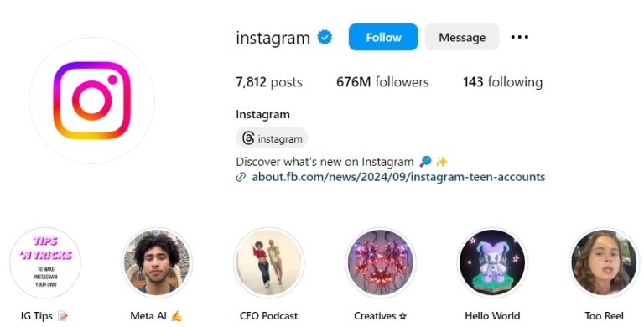Open the IG Tips highlight
This screenshot has height=327, width=644.
(x=45, y=263)
